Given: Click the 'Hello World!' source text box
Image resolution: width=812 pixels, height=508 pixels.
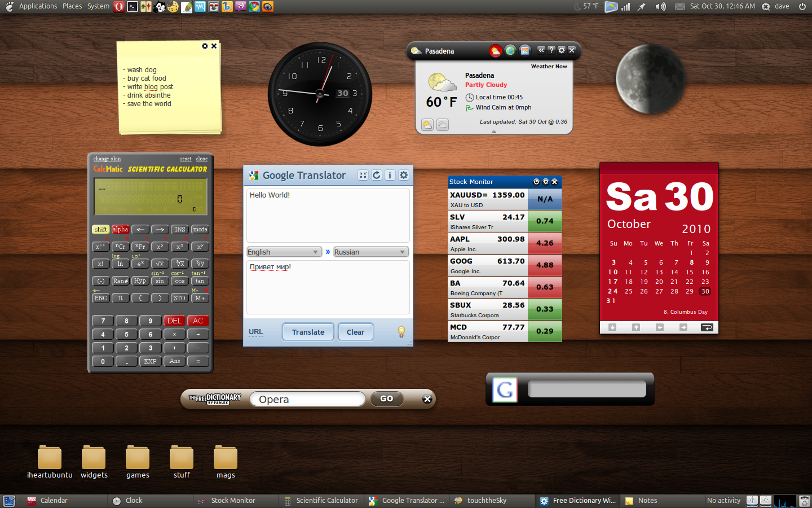Looking at the screenshot, I should (x=328, y=216).
